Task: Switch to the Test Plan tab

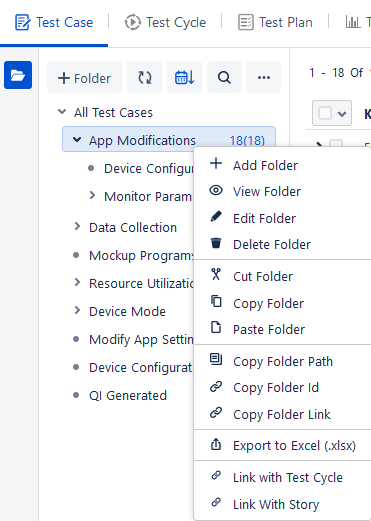Action: pyautogui.click(x=275, y=23)
